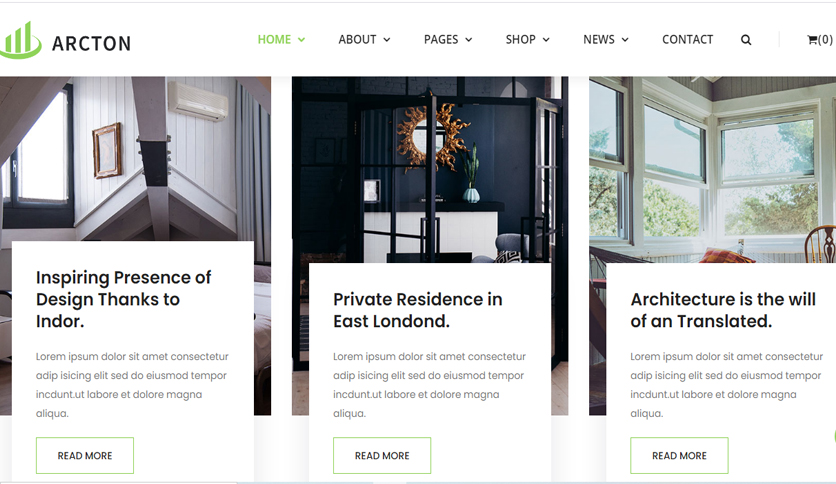Click the search magnifier icon
This screenshot has width=836, height=484.
pyautogui.click(x=746, y=40)
